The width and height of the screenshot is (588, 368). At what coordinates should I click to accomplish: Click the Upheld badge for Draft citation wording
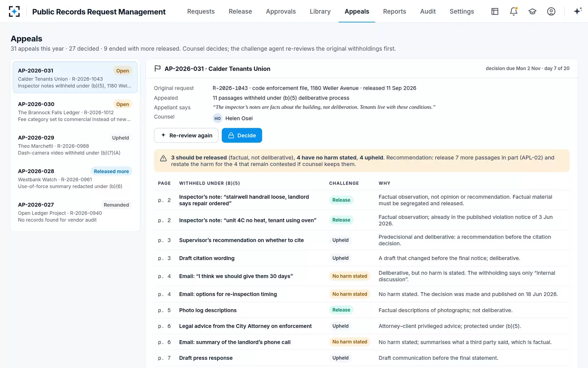coord(341,258)
